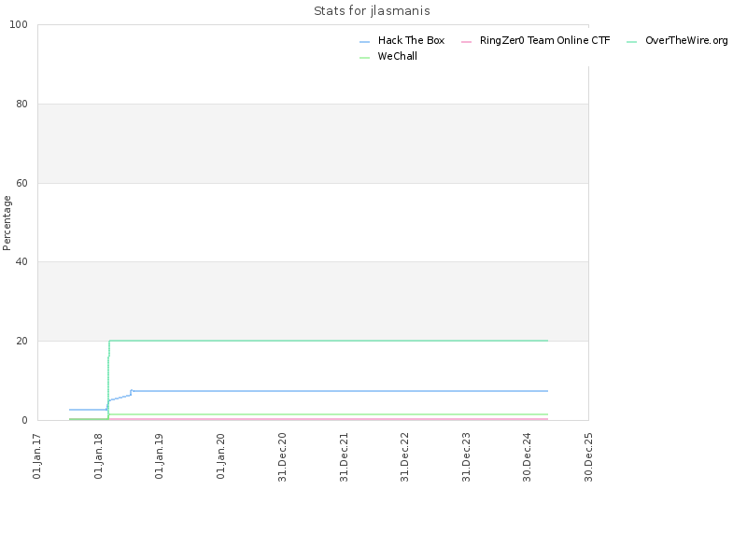Select the light green WeChall color swatch
Image resolution: width=747 pixels, height=560 pixels.
click(364, 58)
